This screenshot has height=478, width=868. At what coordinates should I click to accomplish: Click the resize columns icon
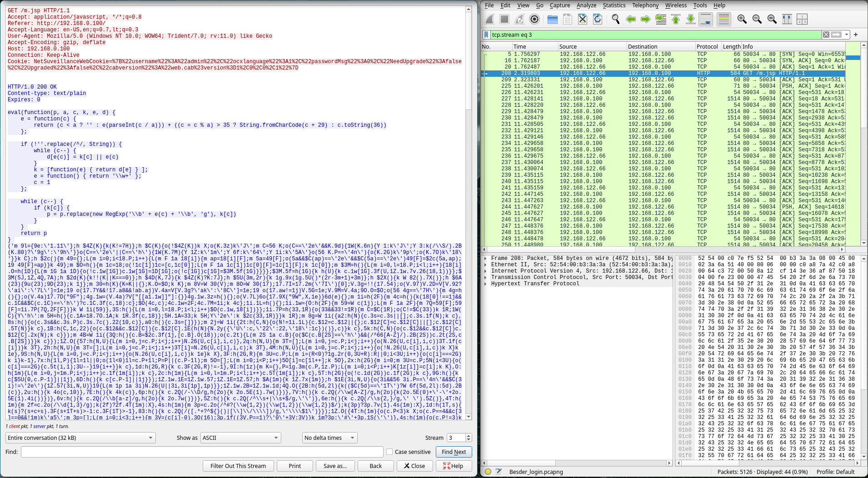coord(787,19)
